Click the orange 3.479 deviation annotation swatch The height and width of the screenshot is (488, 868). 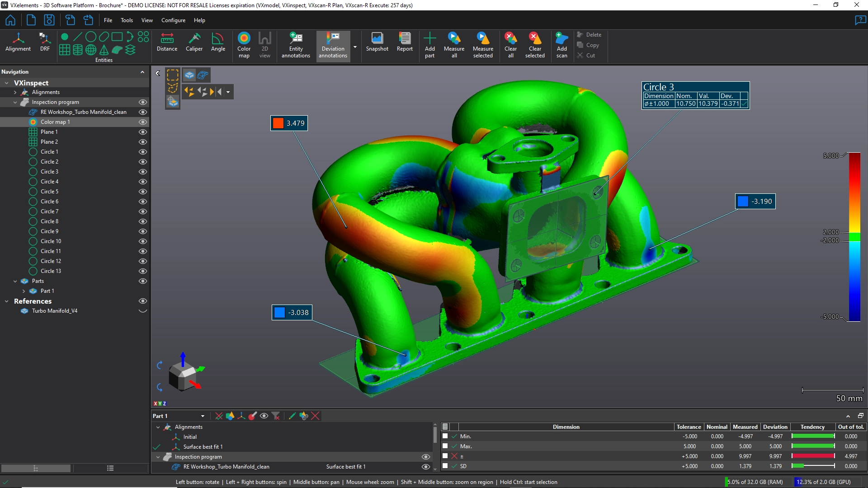click(x=278, y=123)
